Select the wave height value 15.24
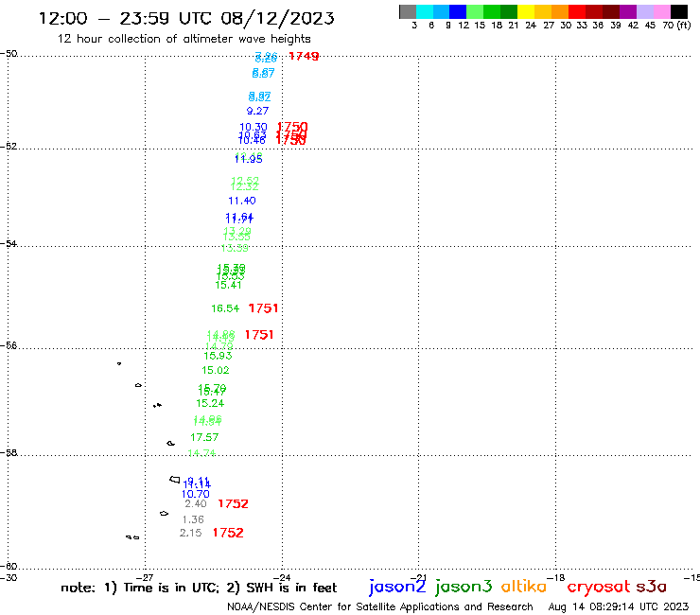700x615 pixels. tap(210, 403)
